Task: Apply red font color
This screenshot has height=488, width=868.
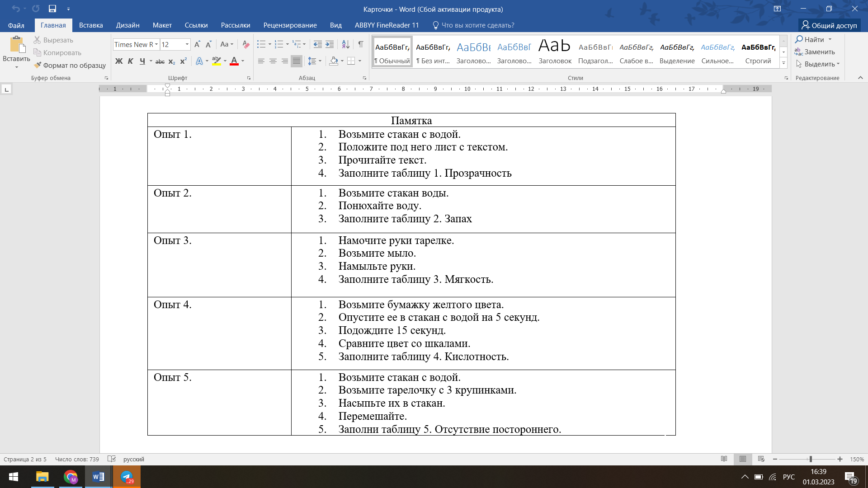Action: [234, 61]
